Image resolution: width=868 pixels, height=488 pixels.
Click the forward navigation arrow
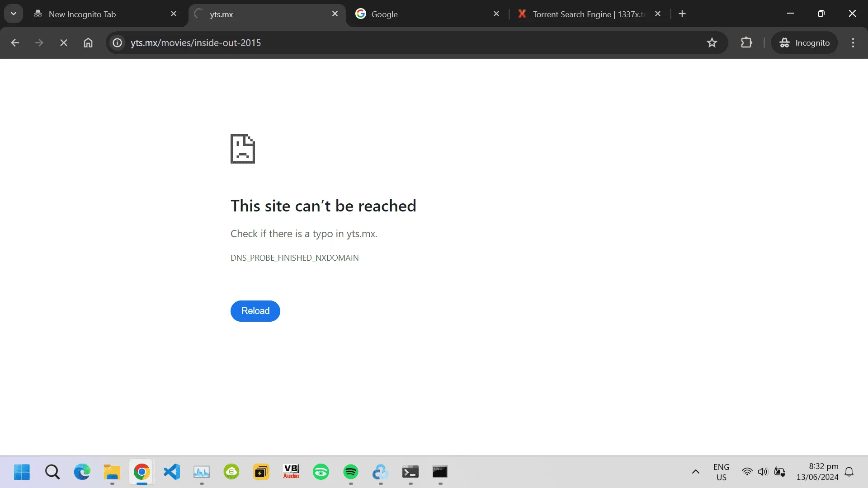pyautogui.click(x=39, y=43)
